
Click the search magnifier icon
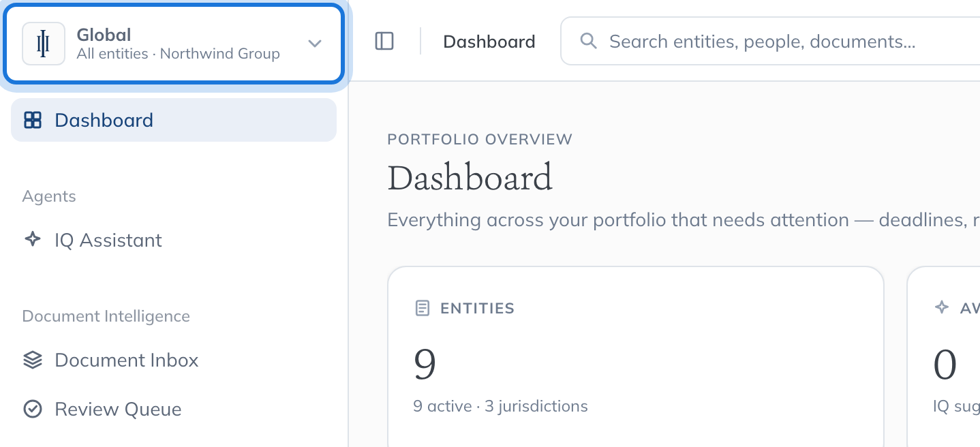click(588, 42)
